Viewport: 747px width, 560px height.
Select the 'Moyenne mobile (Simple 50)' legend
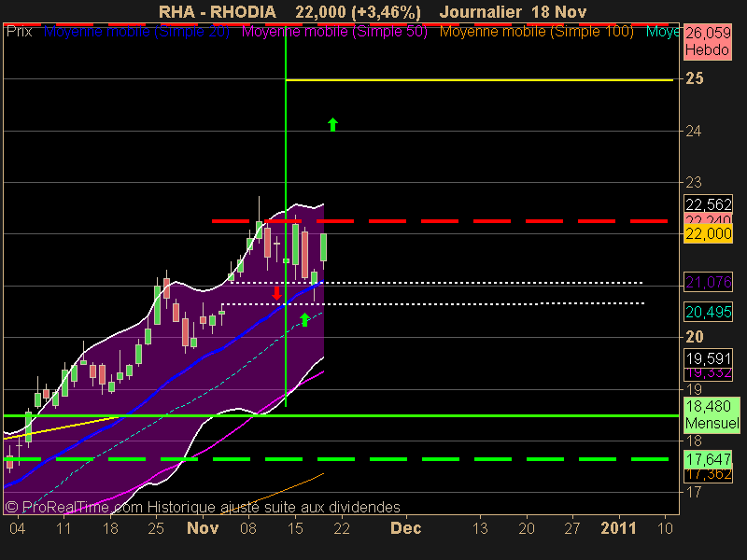click(x=334, y=32)
